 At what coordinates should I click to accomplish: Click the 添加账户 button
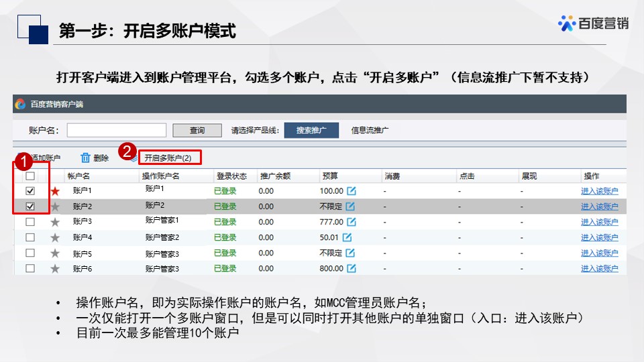(x=46, y=158)
